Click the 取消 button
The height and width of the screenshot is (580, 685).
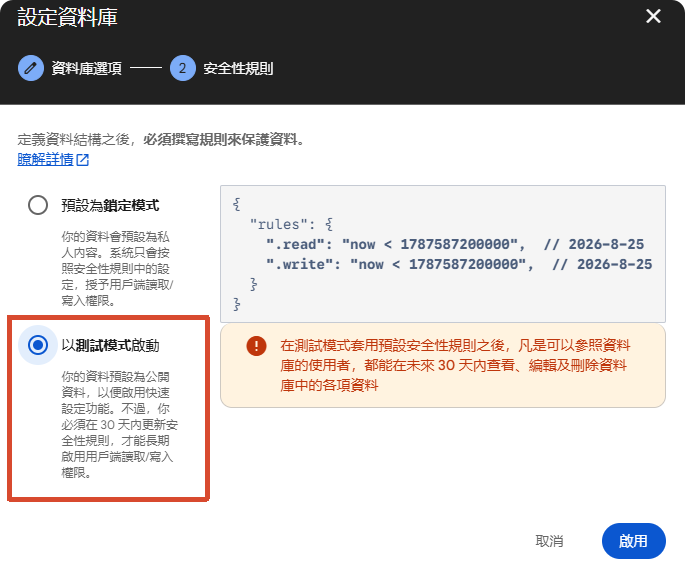click(549, 541)
